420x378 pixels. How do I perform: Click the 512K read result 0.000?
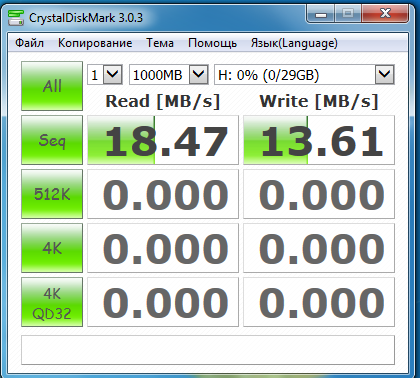[163, 194]
